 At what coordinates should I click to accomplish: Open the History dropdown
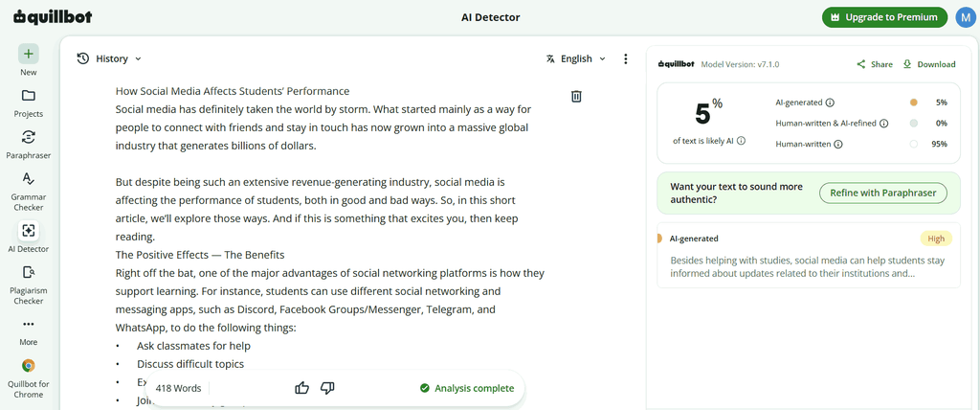[109, 58]
